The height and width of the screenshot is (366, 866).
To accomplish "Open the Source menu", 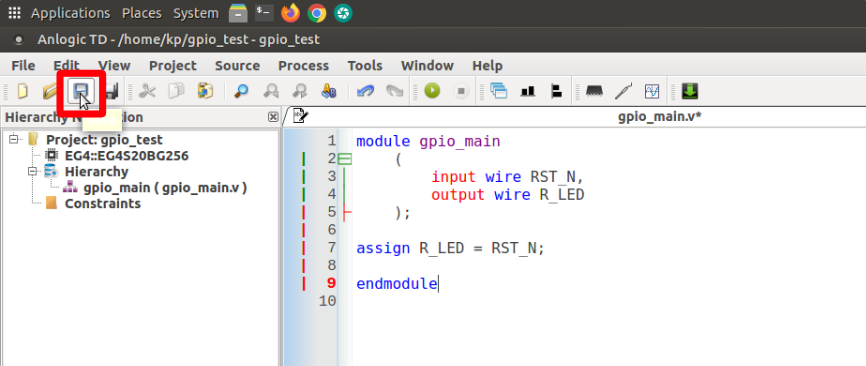I will [x=237, y=66].
